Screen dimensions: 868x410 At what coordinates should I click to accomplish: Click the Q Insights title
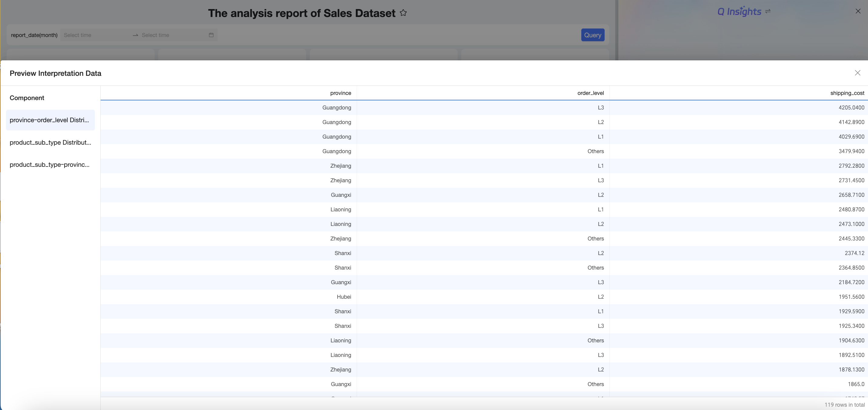click(x=739, y=12)
